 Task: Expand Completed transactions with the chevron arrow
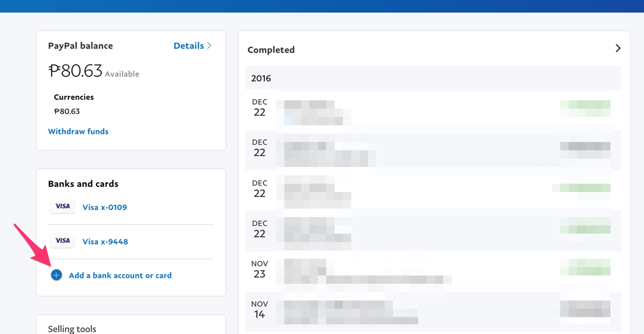(x=618, y=49)
